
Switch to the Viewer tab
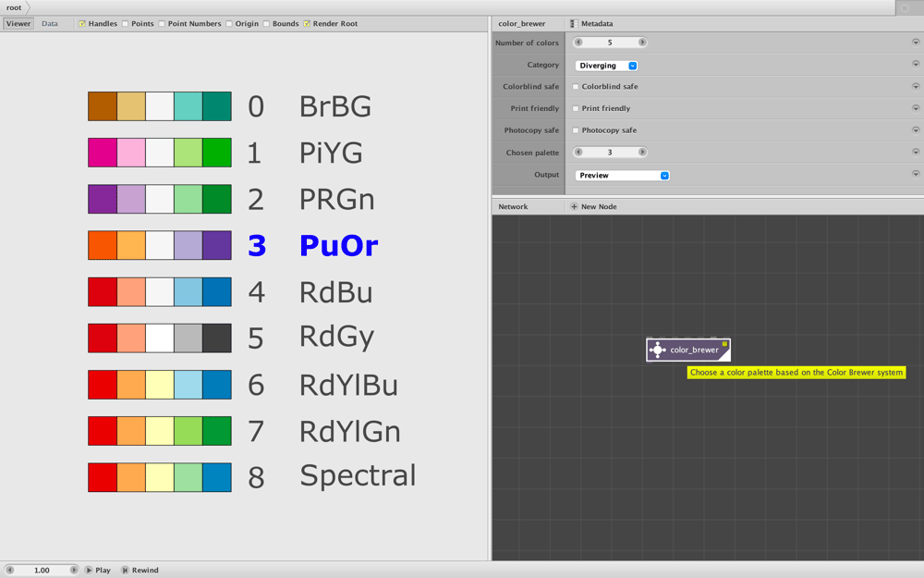[x=18, y=24]
